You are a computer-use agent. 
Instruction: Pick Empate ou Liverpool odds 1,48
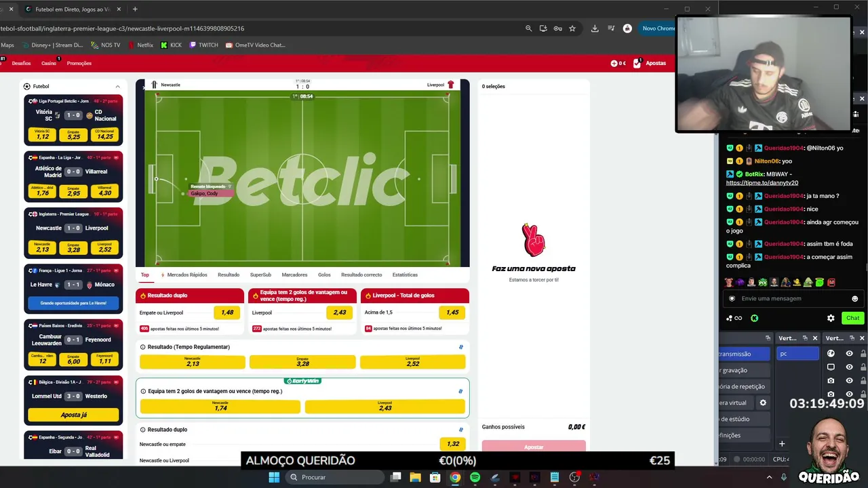(227, 312)
